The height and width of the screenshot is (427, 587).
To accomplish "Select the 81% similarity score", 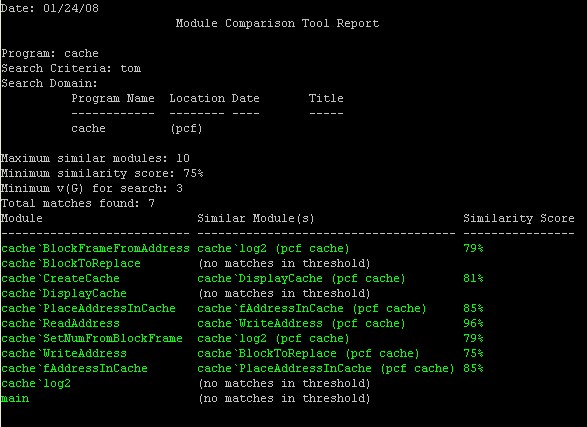I will point(473,278).
